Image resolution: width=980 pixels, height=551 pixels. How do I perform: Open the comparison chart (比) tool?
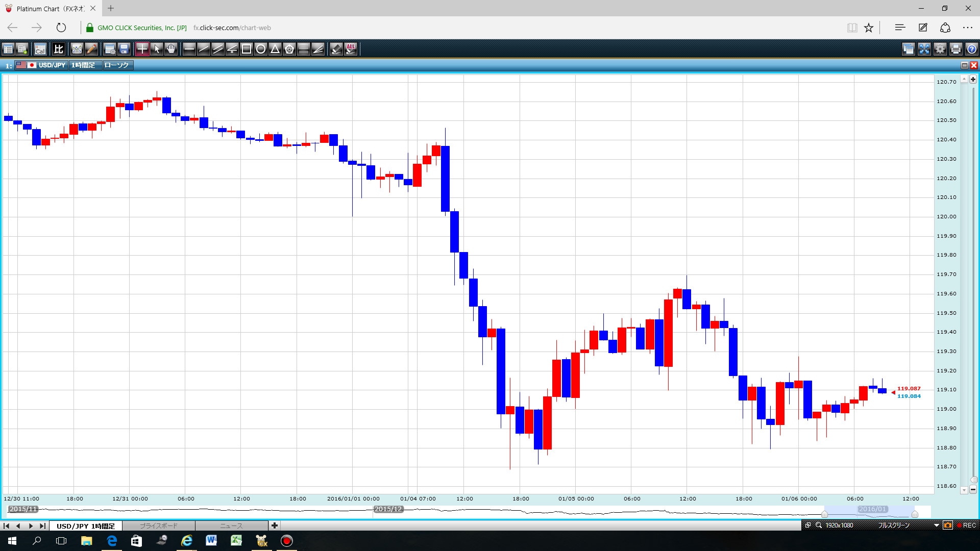tap(58, 49)
